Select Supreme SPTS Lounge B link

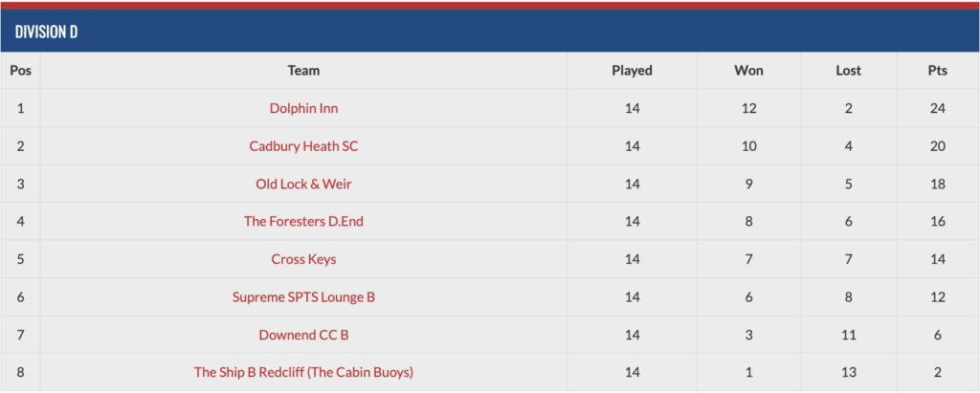coord(303,296)
